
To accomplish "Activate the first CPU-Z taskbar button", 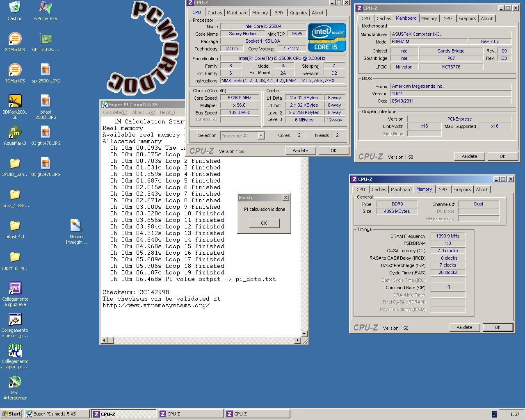I will click(x=123, y=414).
